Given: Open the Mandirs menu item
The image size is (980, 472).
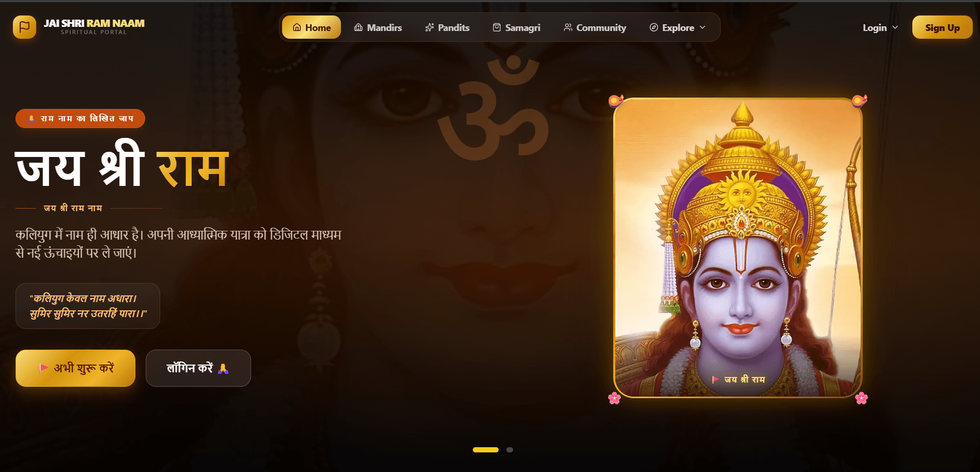Looking at the screenshot, I should [378, 27].
